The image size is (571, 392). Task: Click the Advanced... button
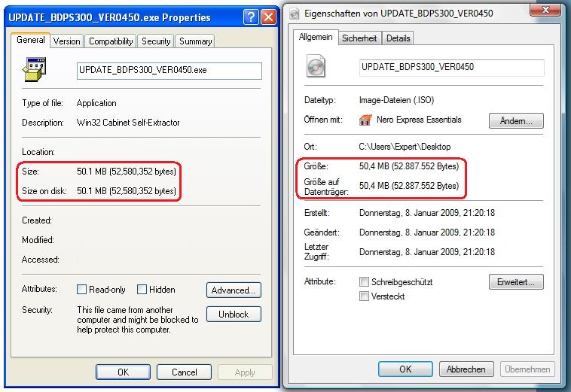pyautogui.click(x=234, y=290)
